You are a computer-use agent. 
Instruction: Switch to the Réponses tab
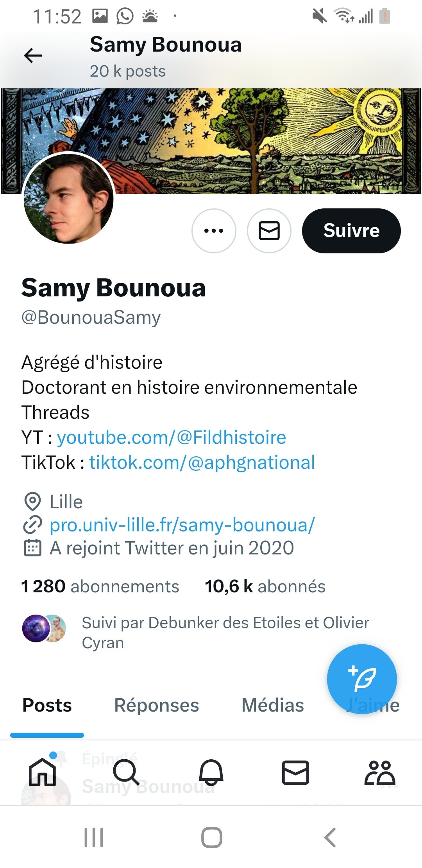[156, 705]
